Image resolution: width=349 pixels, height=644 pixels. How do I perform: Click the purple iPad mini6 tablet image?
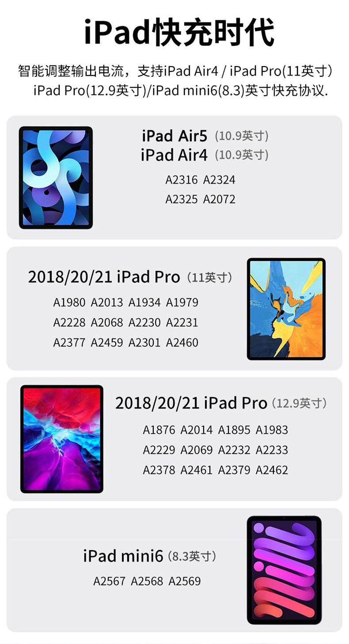click(285, 570)
